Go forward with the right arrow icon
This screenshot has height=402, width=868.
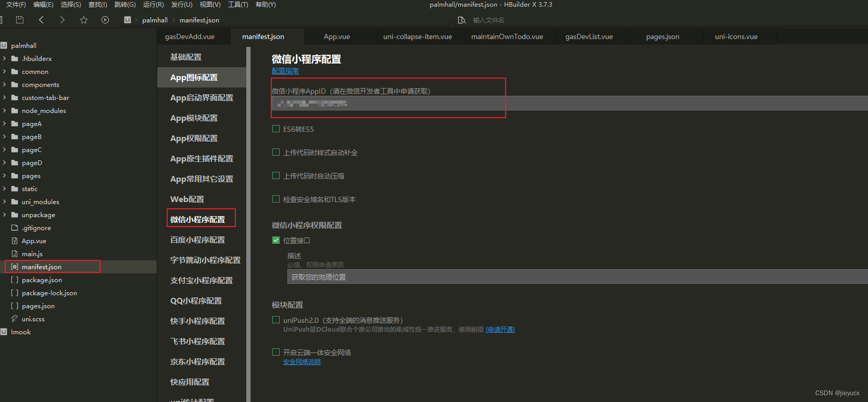point(62,20)
